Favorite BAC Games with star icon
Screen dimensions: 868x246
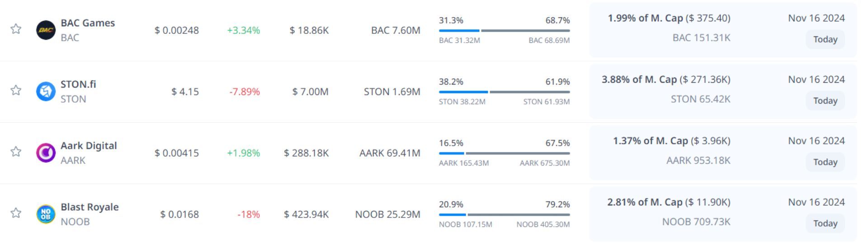tap(16, 29)
